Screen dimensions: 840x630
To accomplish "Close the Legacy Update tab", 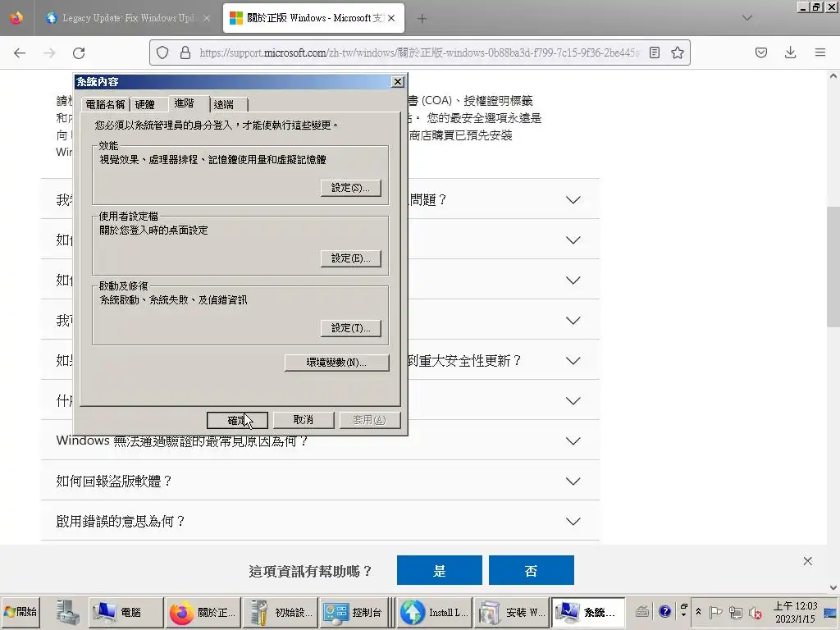I will coord(206,18).
